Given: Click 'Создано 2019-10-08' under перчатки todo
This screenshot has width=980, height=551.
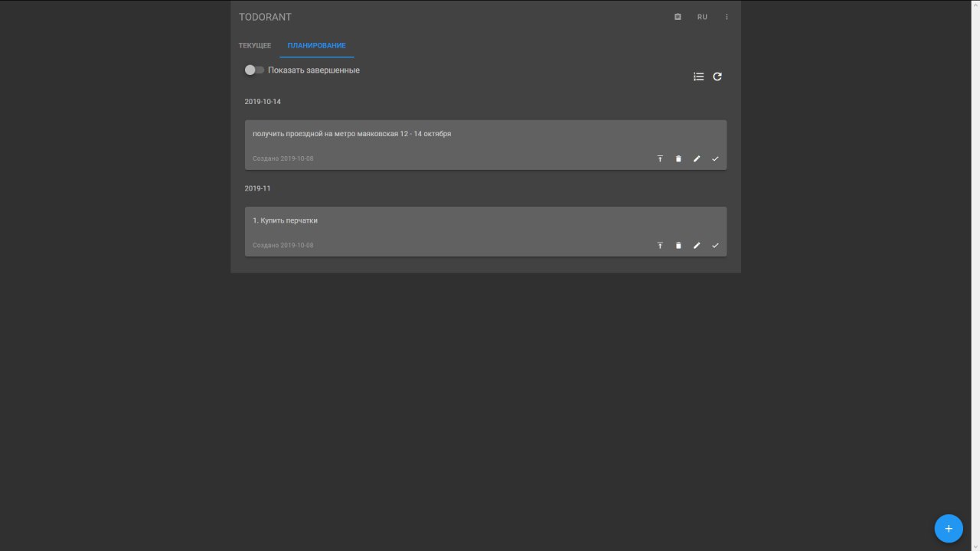Looking at the screenshot, I should [283, 245].
